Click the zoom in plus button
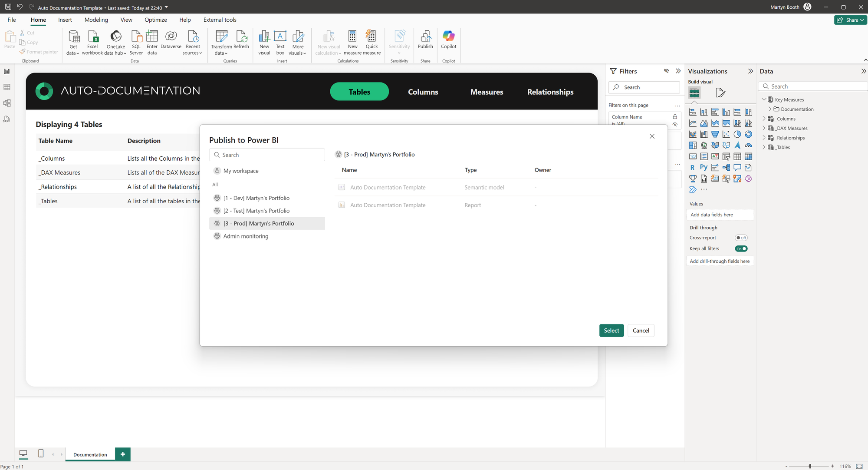Image resolution: width=868 pixels, height=470 pixels. [832, 466]
